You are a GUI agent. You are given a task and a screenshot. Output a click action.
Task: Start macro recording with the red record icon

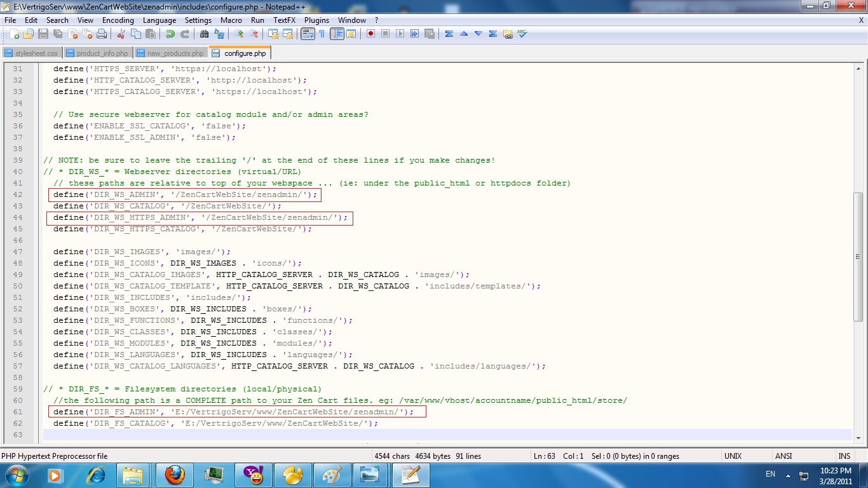click(371, 34)
